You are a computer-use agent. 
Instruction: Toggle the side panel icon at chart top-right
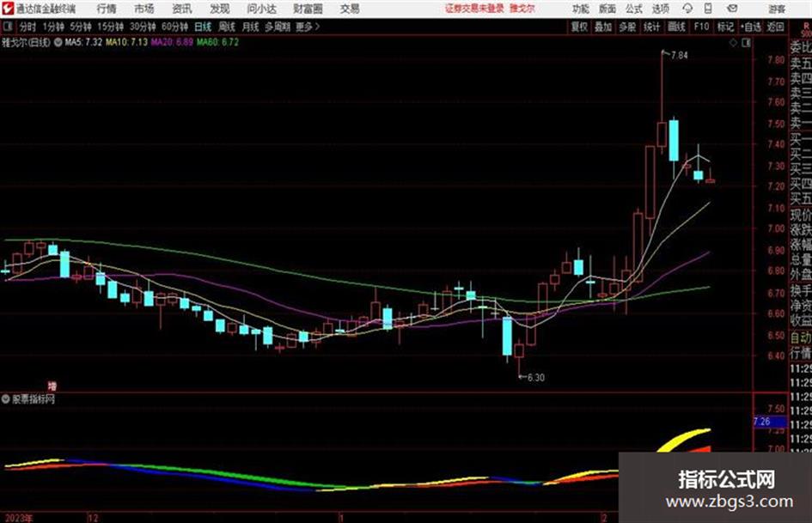tap(746, 43)
